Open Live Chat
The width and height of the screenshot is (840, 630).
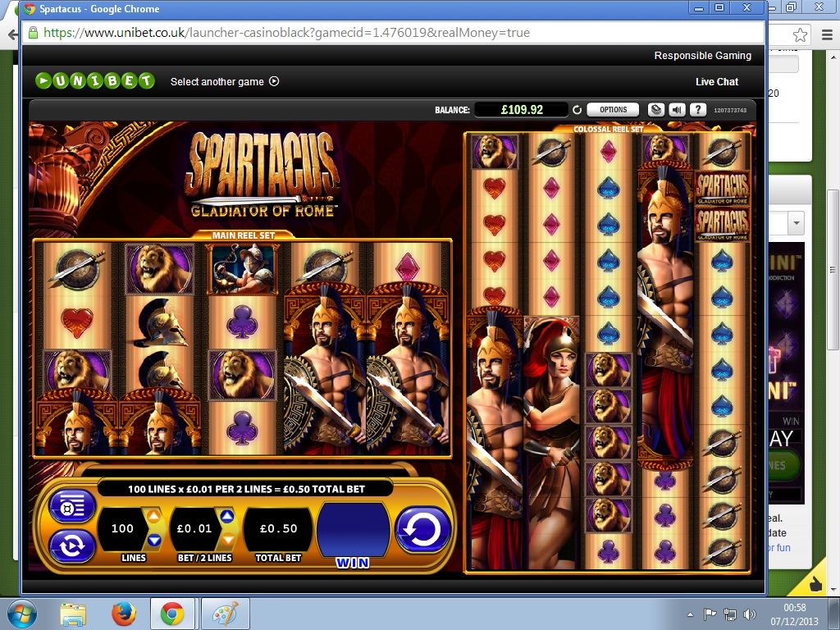tap(716, 81)
